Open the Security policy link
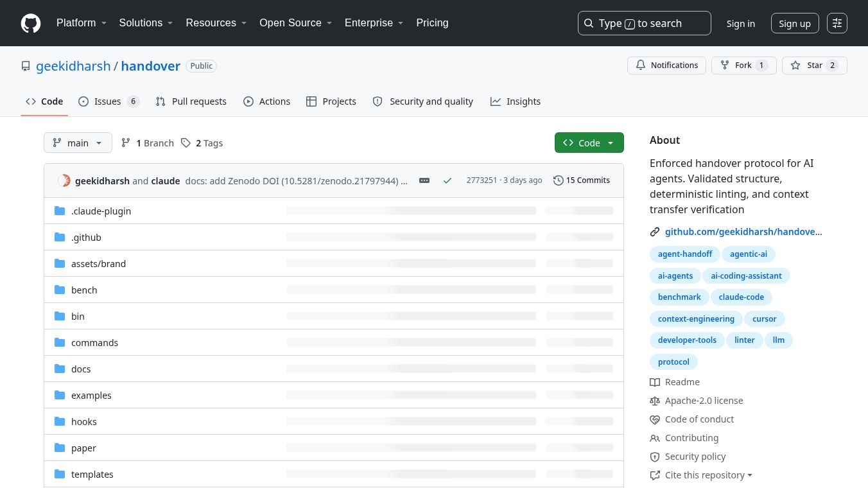Screen dimensions: 868x488 click(x=695, y=457)
